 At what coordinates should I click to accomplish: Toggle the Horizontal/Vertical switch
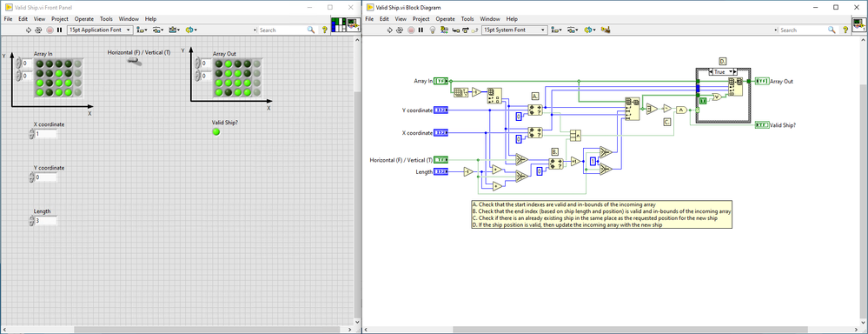click(134, 62)
